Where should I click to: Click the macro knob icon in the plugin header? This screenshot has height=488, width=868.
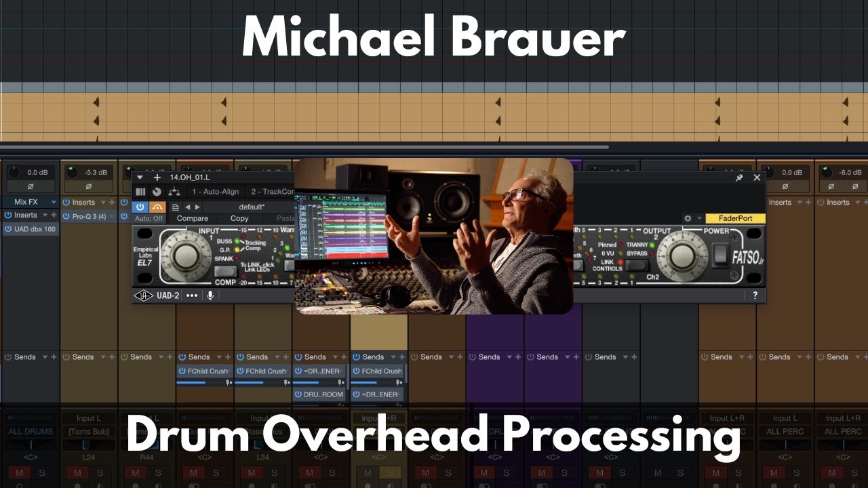point(157,192)
